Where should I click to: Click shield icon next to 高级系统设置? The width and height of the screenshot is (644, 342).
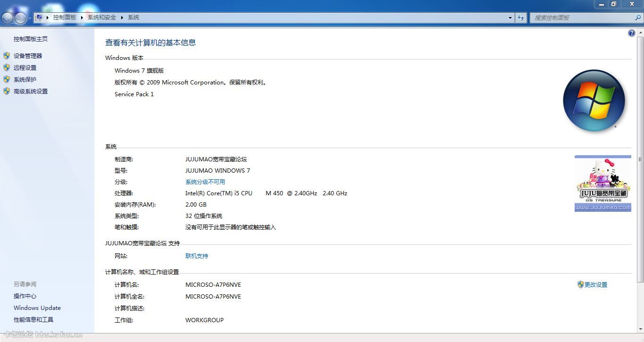7,91
